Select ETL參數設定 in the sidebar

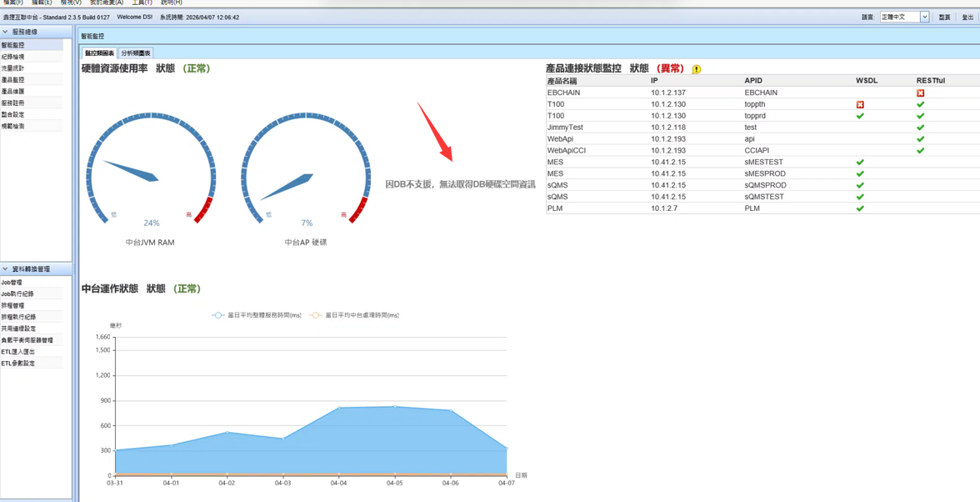click(x=18, y=364)
